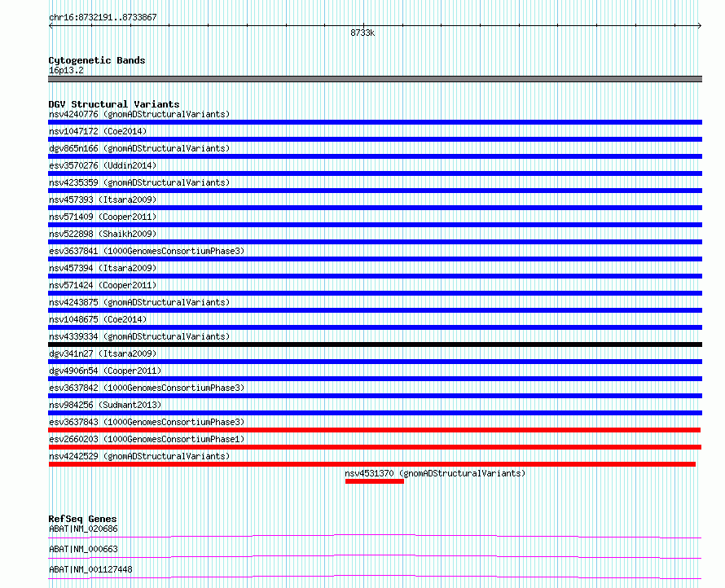The width and height of the screenshot is (725, 588).
Task: Click the magenta intron line of ABAT|NM_000663
Action: [375, 555]
